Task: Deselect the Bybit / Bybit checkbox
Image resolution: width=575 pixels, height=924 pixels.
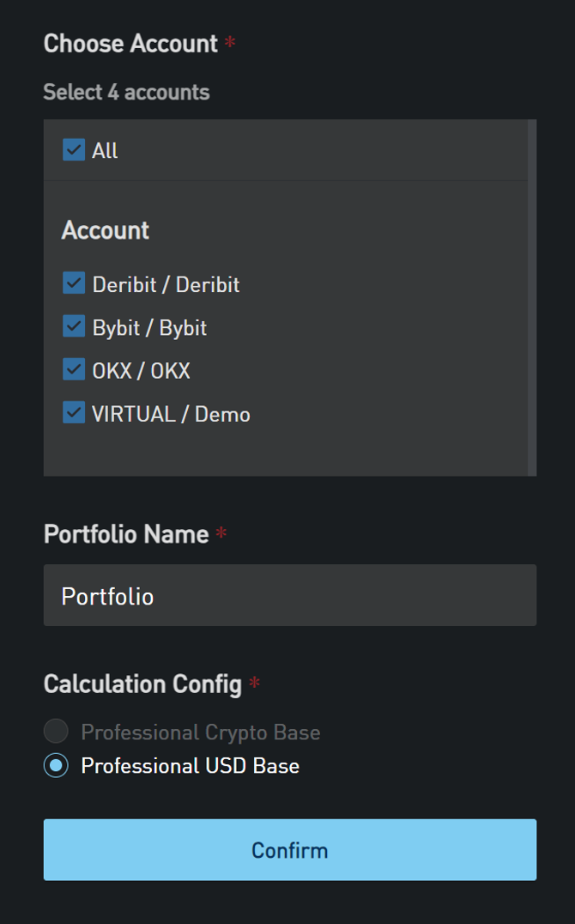Action: pos(74,327)
